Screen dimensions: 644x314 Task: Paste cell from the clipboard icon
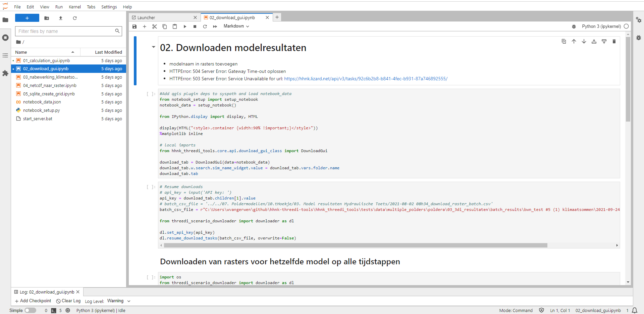(x=175, y=27)
